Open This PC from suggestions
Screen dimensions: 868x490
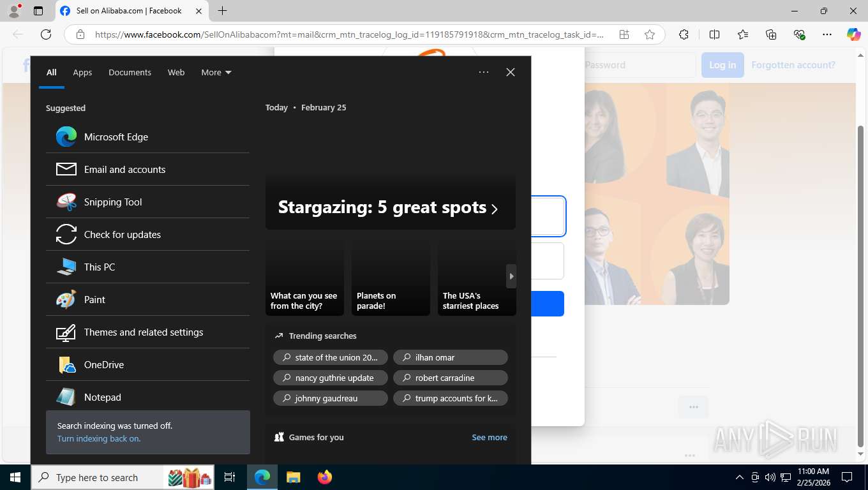(147, 267)
